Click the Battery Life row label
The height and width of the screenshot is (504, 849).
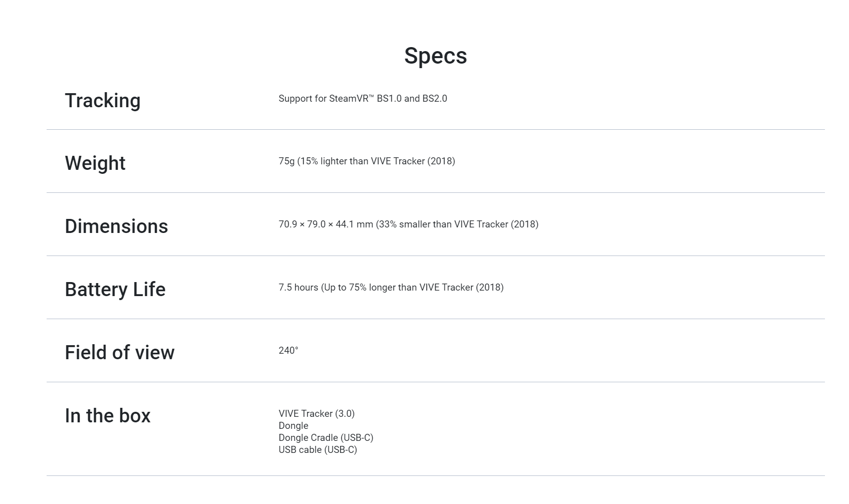(115, 290)
